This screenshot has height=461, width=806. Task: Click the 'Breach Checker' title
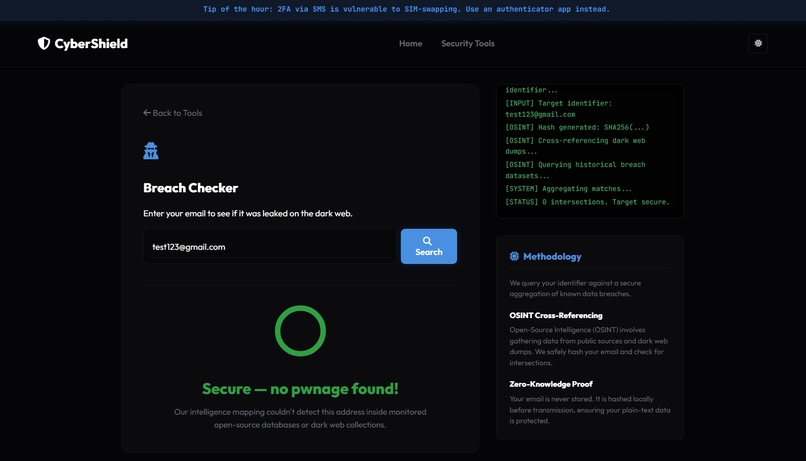[x=190, y=188]
